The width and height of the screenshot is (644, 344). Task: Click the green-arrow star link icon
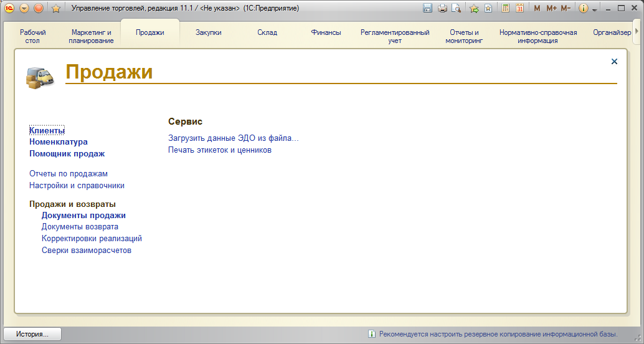tap(474, 8)
